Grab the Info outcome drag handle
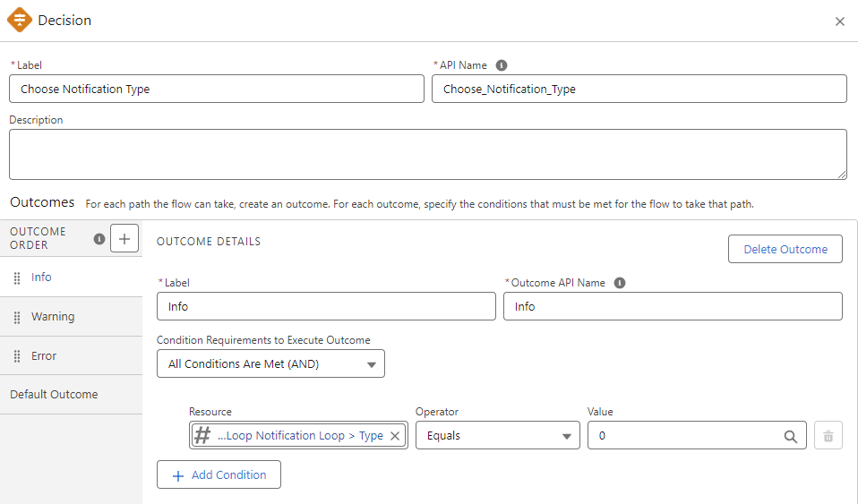Viewport: 858px width, 504px height. tap(17, 278)
